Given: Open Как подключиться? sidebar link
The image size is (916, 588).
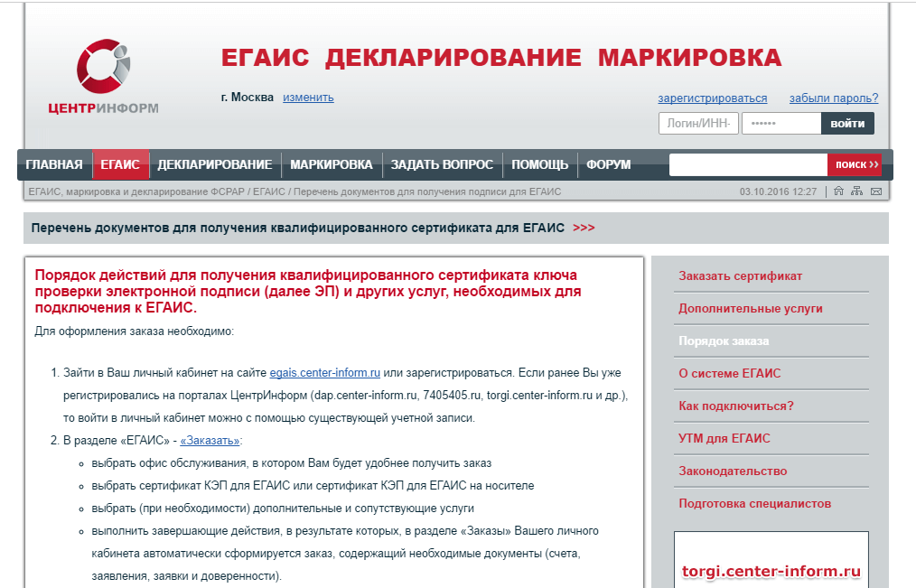Looking at the screenshot, I should tap(736, 406).
